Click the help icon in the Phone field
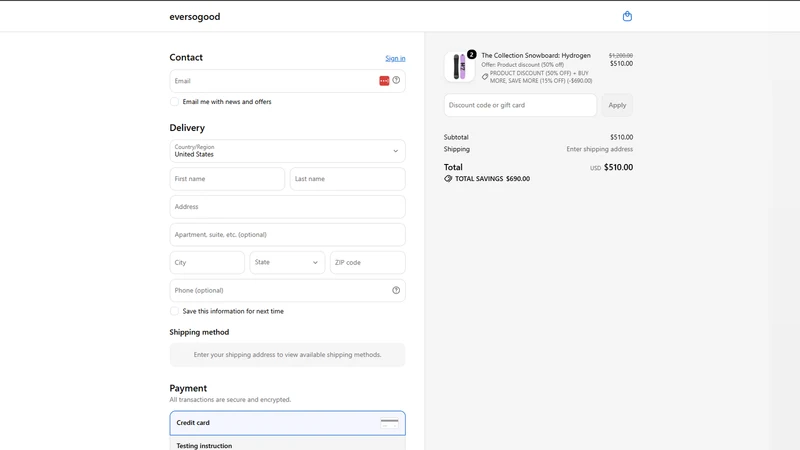 [x=396, y=290]
